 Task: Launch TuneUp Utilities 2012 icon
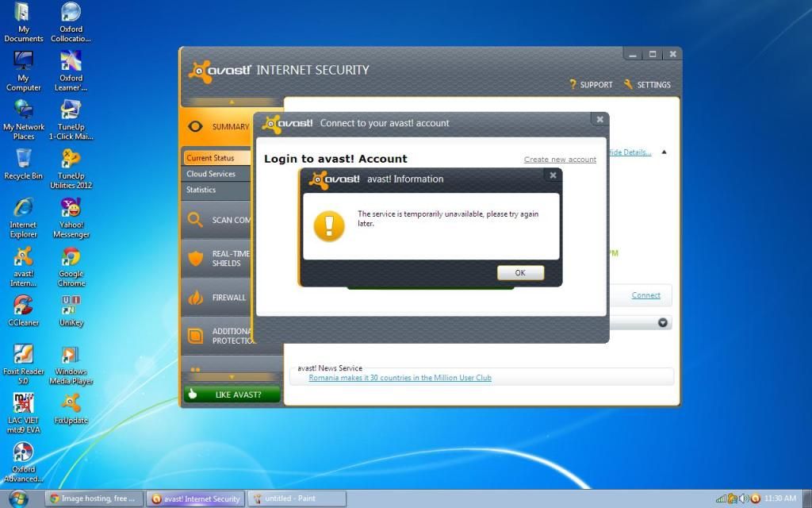coord(71,169)
